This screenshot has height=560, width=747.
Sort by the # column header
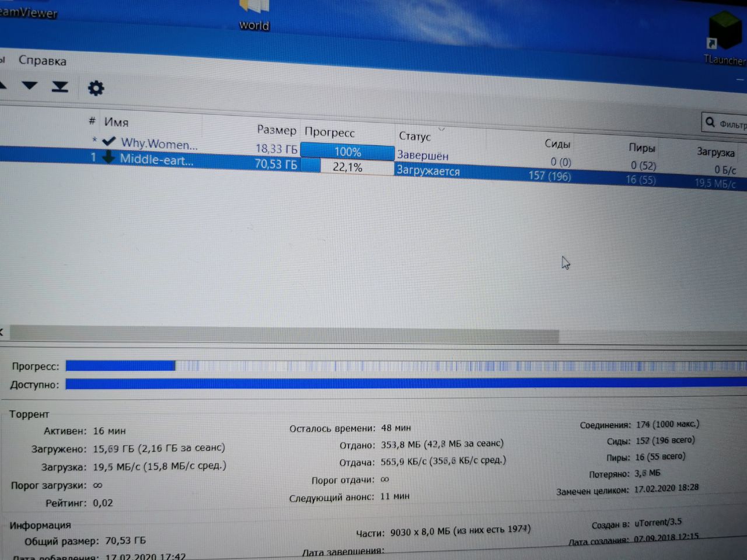92,121
